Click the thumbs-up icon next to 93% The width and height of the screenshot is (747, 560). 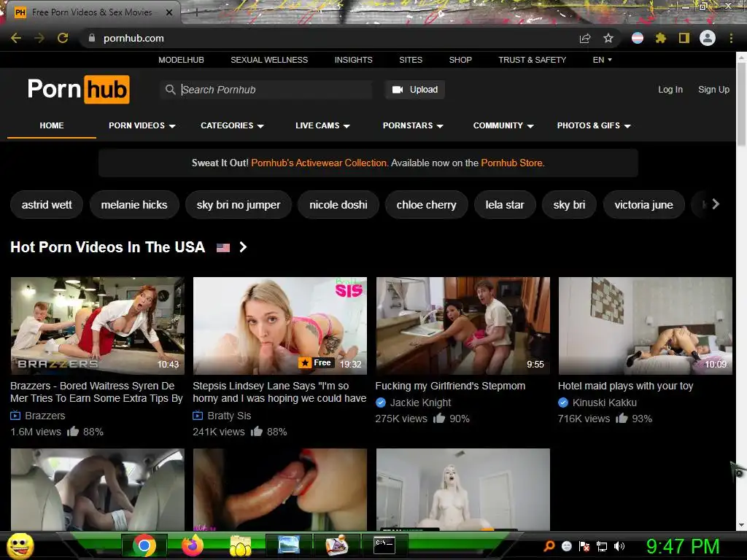tap(622, 418)
